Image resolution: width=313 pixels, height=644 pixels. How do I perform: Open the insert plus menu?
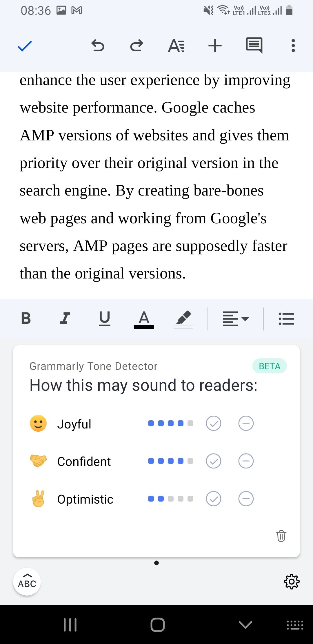click(x=215, y=46)
